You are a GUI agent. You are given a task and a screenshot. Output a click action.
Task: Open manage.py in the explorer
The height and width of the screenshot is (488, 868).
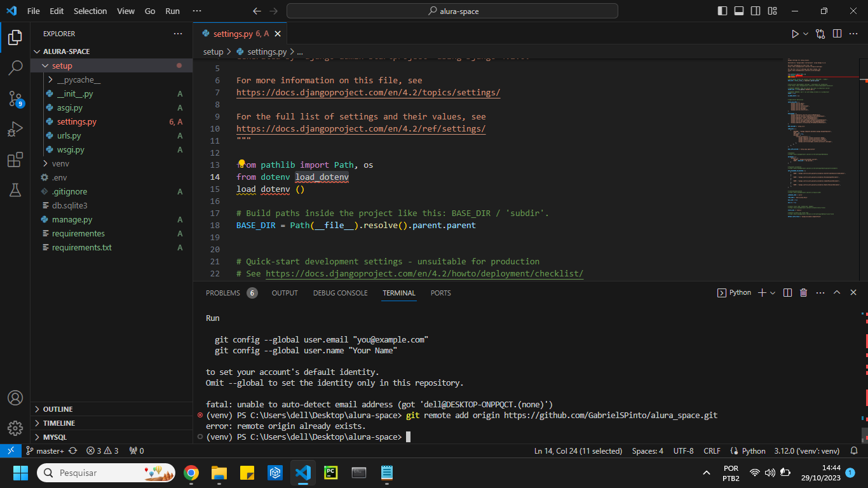click(111, 219)
